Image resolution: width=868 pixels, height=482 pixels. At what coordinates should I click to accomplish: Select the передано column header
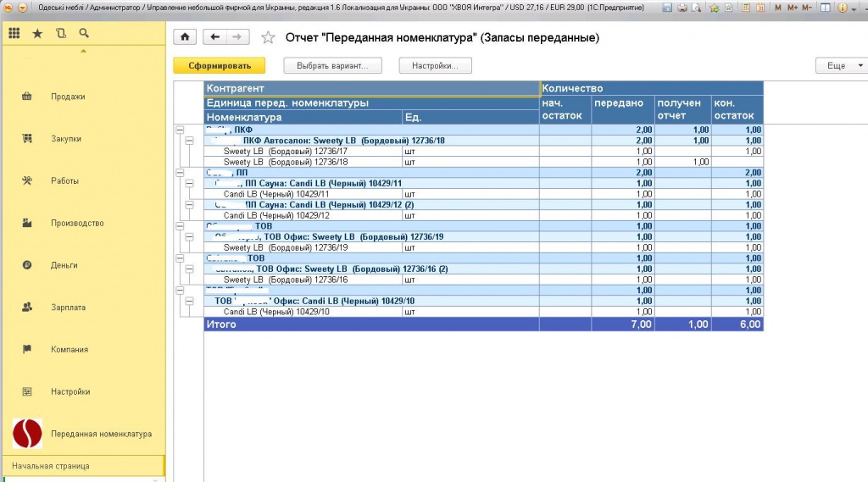click(x=623, y=109)
